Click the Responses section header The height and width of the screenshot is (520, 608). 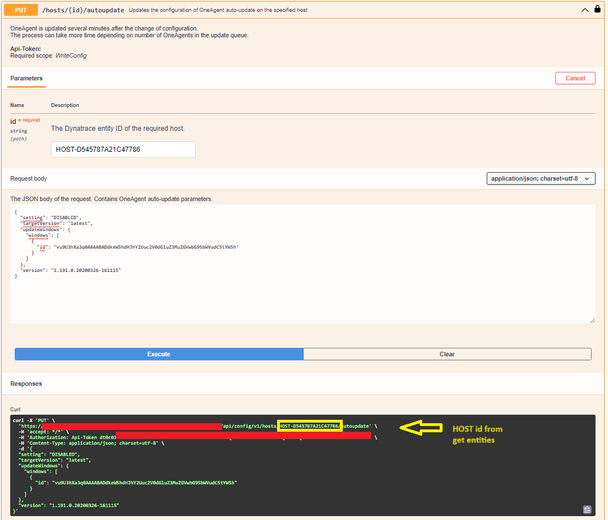26,383
